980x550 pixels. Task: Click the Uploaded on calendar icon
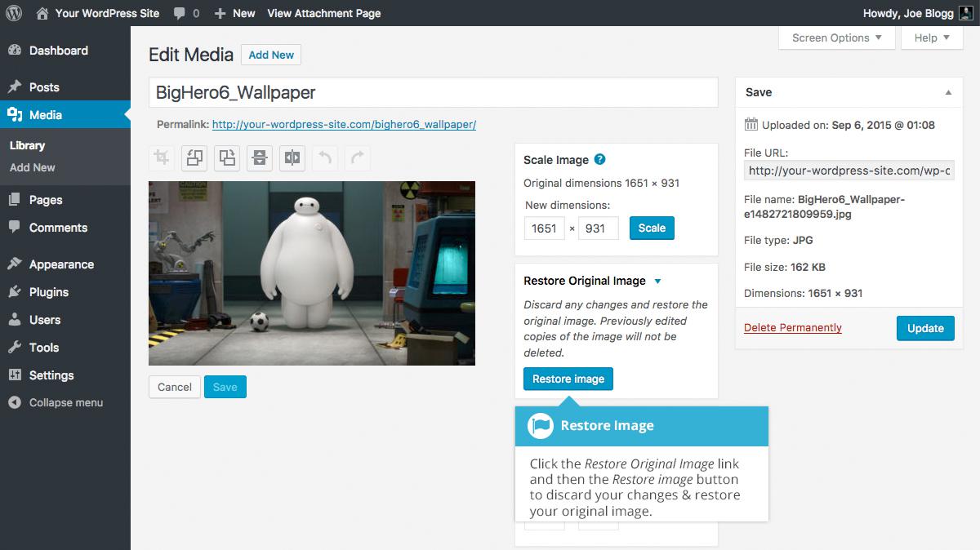751,125
